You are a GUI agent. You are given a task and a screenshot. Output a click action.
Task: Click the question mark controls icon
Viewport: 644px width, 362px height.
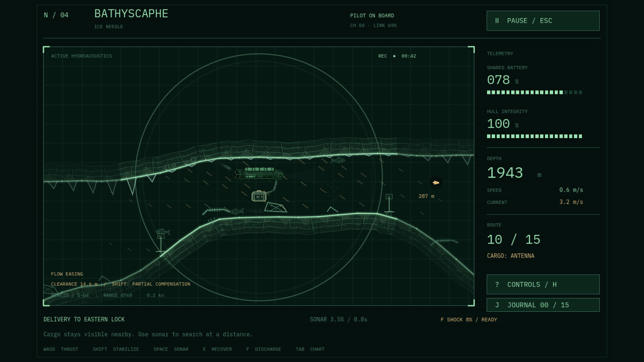(497, 285)
